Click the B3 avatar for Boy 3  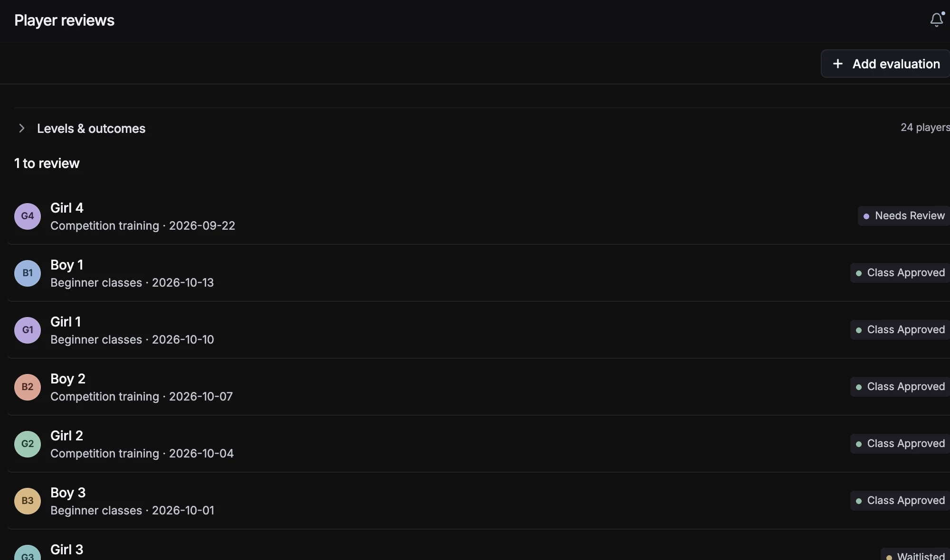click(28, 501)
